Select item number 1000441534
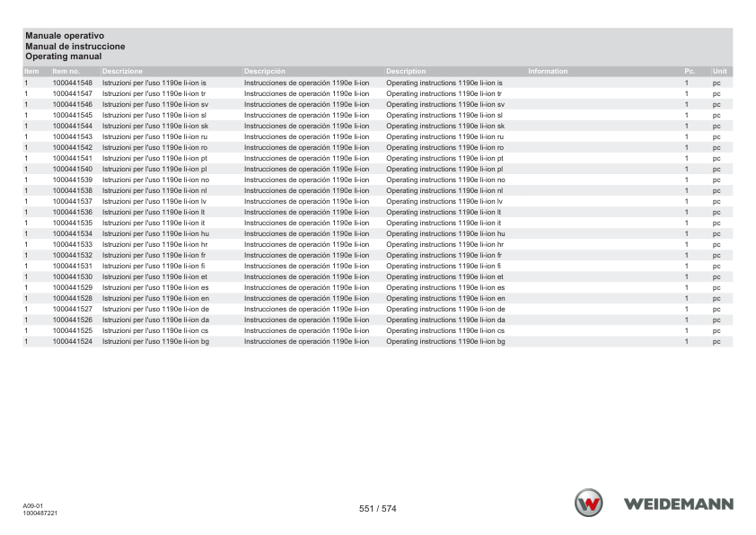 tap(73, 233)
